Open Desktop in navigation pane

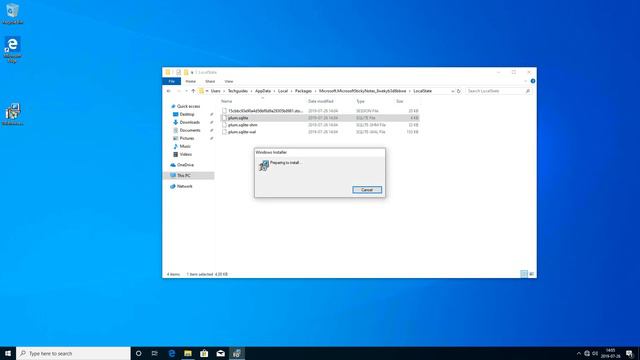click(187, 114)
